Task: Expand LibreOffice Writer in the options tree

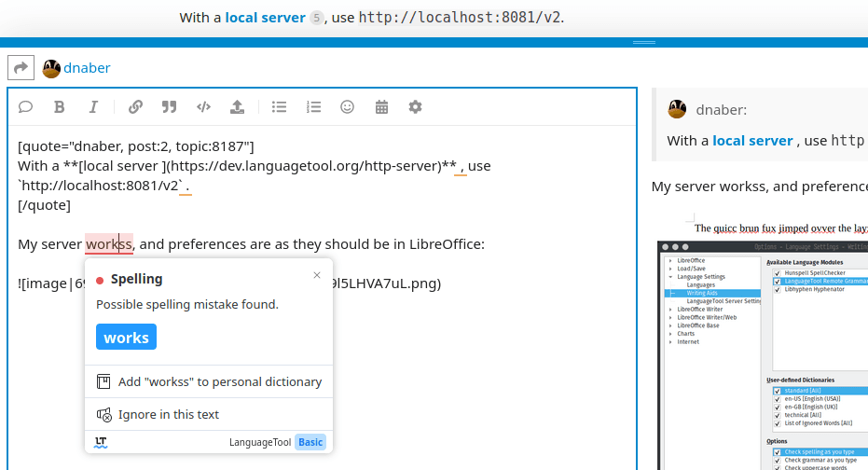Action: [670, 310]
